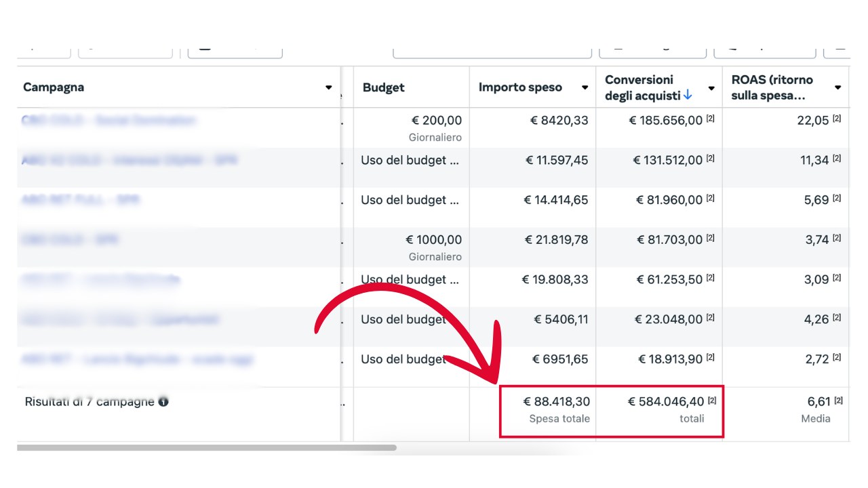Click the [2] footnote next to ROAS 6,61
Screen dimensions: 868x488
point(838,401)
